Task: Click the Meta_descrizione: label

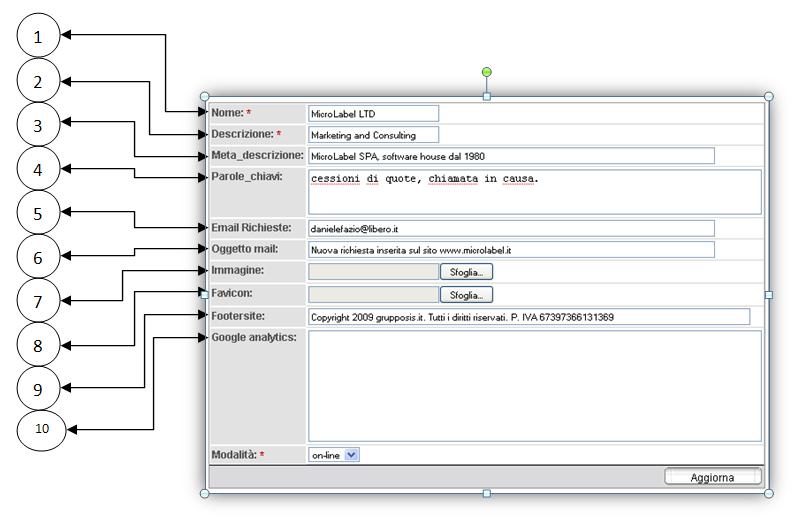Action: 257,155
